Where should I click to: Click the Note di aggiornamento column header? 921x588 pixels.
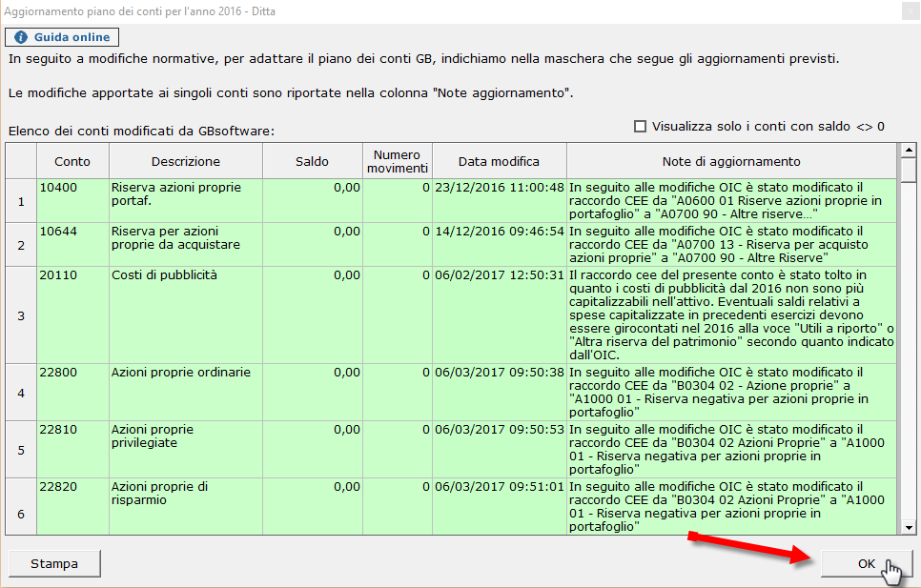732,161
